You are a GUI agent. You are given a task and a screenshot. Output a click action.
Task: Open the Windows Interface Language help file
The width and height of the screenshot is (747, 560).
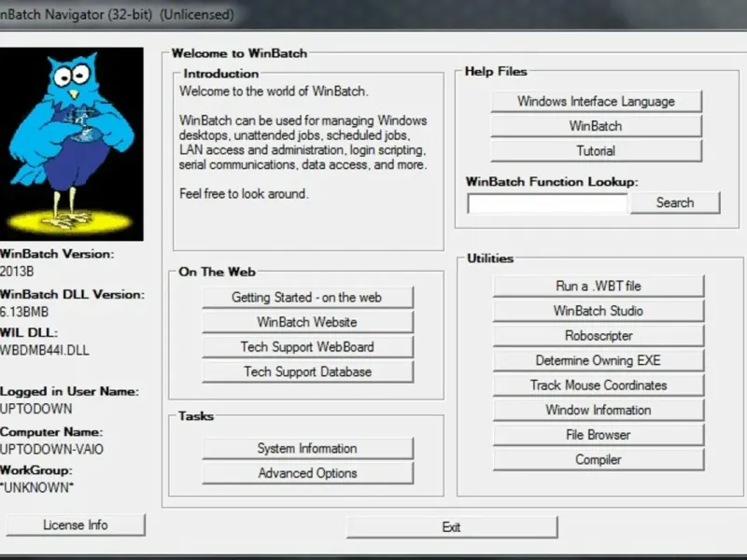596,102
